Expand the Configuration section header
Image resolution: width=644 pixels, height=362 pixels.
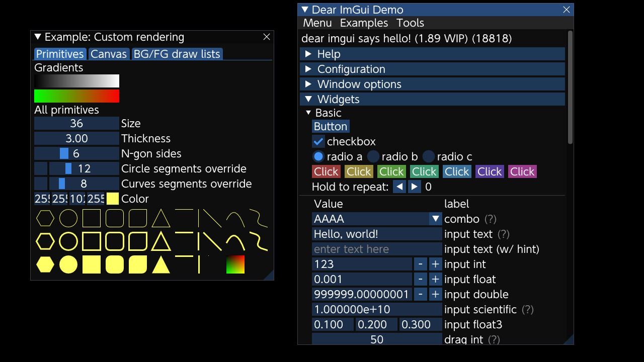click(x=432, y=69)
